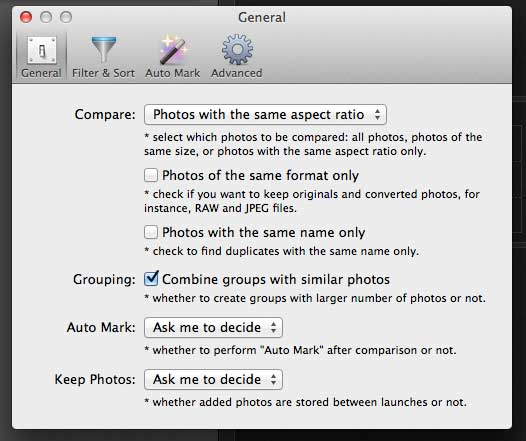Open the Keep Photos Ask me to decide dropdown

click(213, 379)
